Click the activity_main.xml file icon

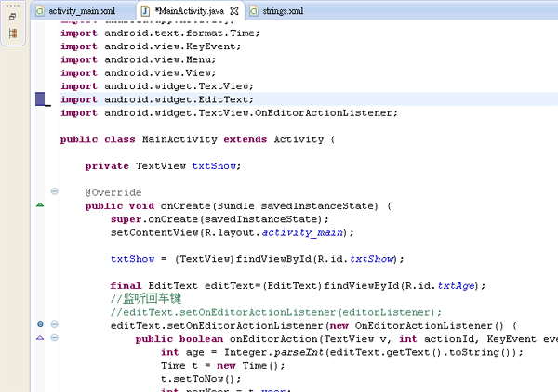click(40, 11)
